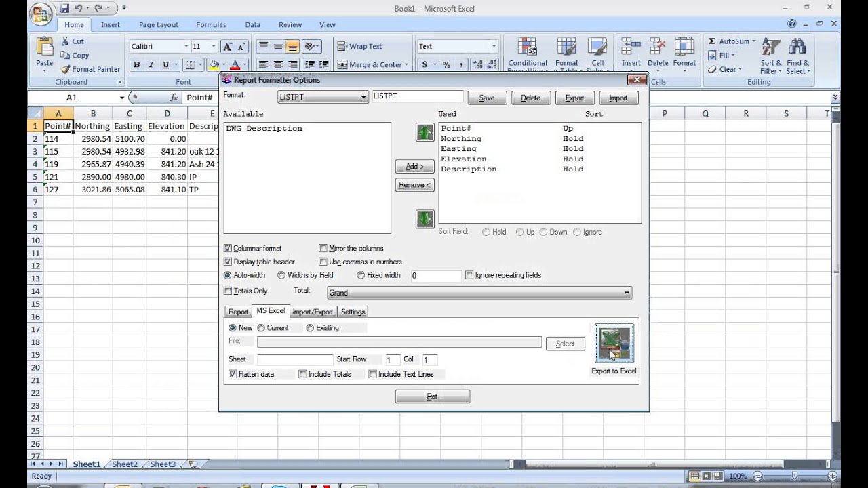The width and height of the screenshot is (868, 488).
Task: Click Percent Style icon
Action: point(446,65)
